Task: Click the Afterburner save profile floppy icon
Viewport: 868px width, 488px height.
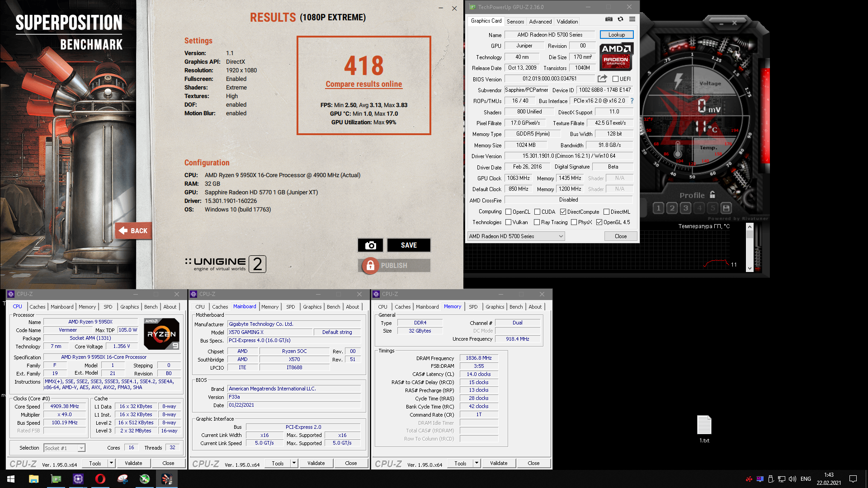Action: click(726, 208)
